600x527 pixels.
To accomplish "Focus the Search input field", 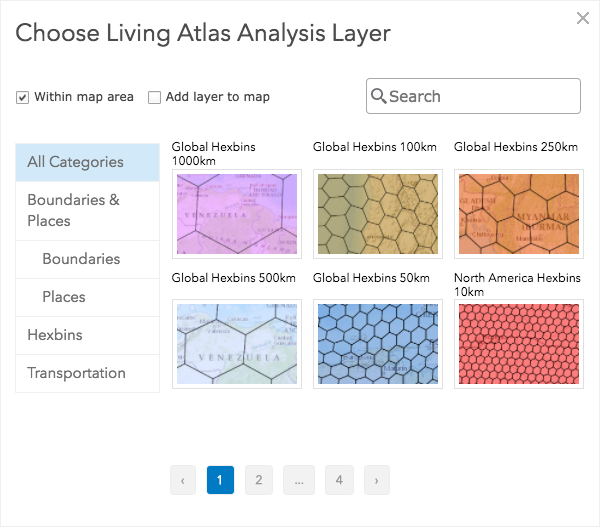I will tap(480, 96).
